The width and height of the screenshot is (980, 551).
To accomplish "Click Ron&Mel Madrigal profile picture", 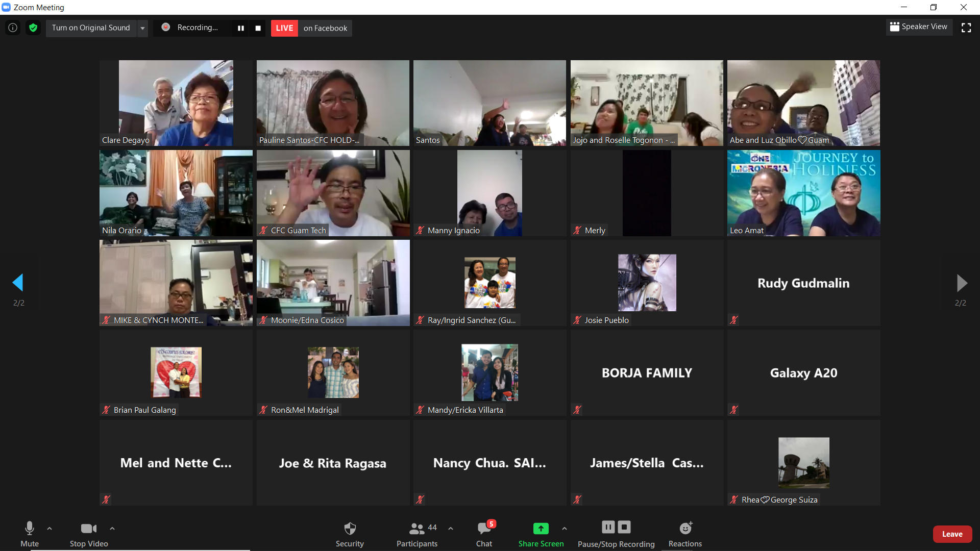I will pos(333,372).
